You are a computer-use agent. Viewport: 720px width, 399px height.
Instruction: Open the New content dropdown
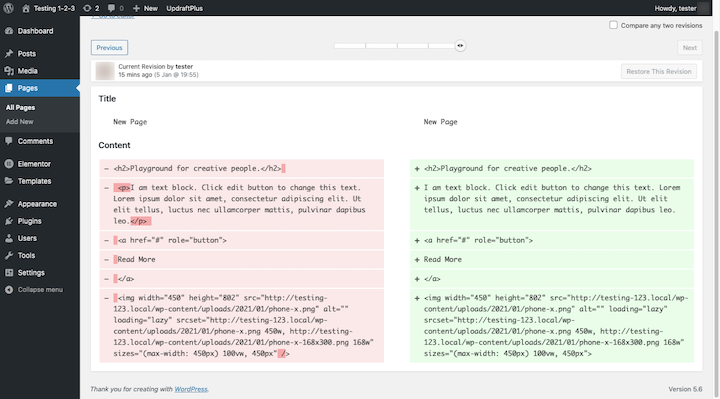145,8
